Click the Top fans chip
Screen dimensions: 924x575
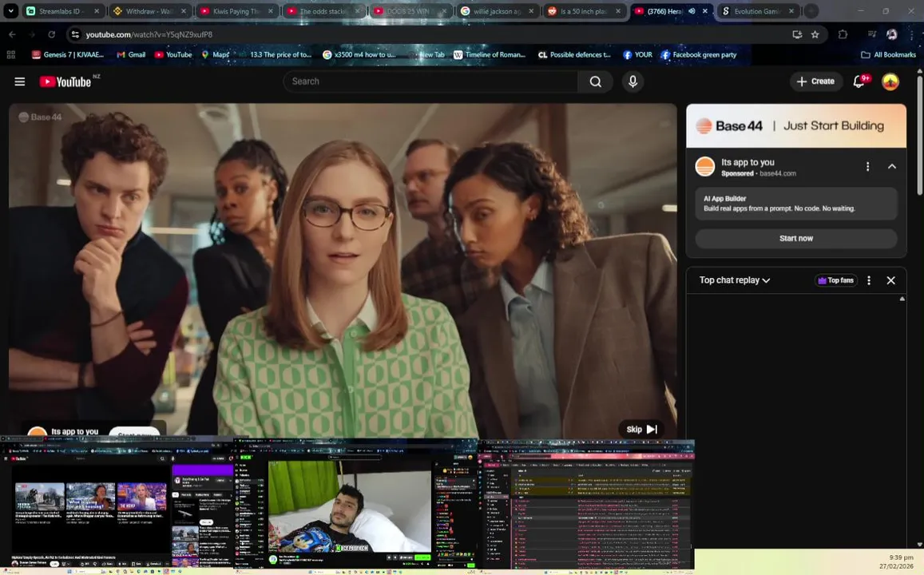coord(835,280)
